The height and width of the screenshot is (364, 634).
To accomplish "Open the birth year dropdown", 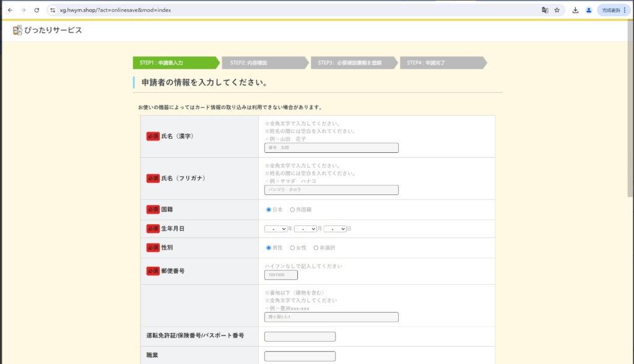I will pos(276,229).
